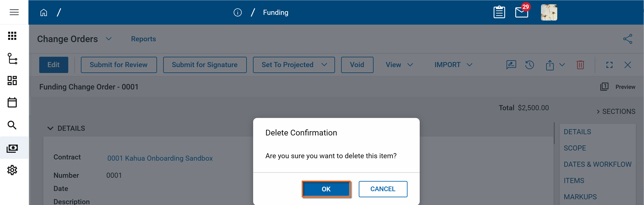Click the red trash delete icon
The height and width of the screenshot is (205, 644).
[580, 65]
